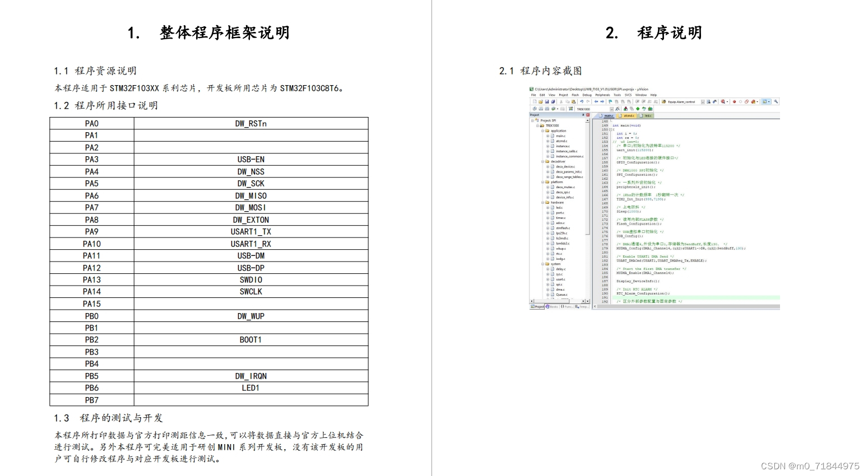Click table cell SWCLK
Viewport: 868px width, 476px height.
tap(251, 292)
